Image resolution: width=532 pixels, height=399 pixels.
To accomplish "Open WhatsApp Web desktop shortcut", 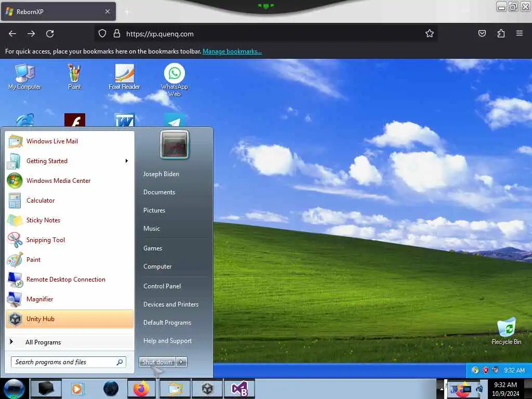I will 175,80.
